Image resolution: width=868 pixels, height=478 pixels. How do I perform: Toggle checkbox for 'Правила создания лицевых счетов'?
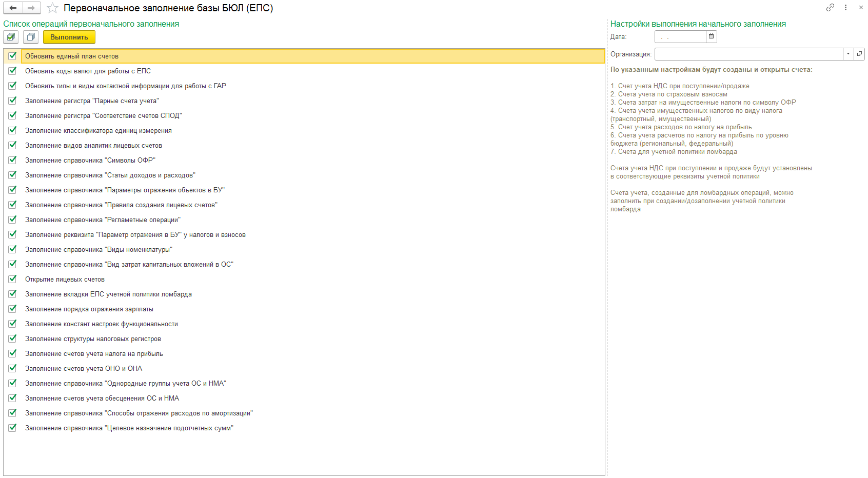[x=12, y=205]
